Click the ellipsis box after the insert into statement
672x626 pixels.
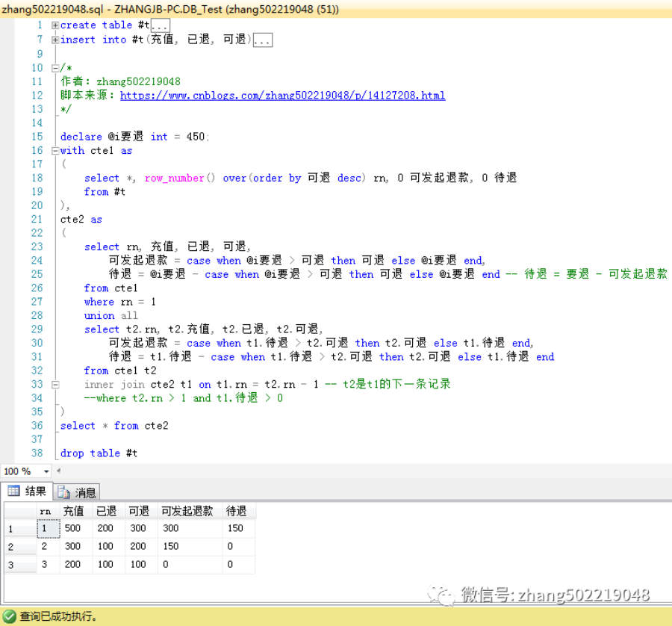coord(263,40)
